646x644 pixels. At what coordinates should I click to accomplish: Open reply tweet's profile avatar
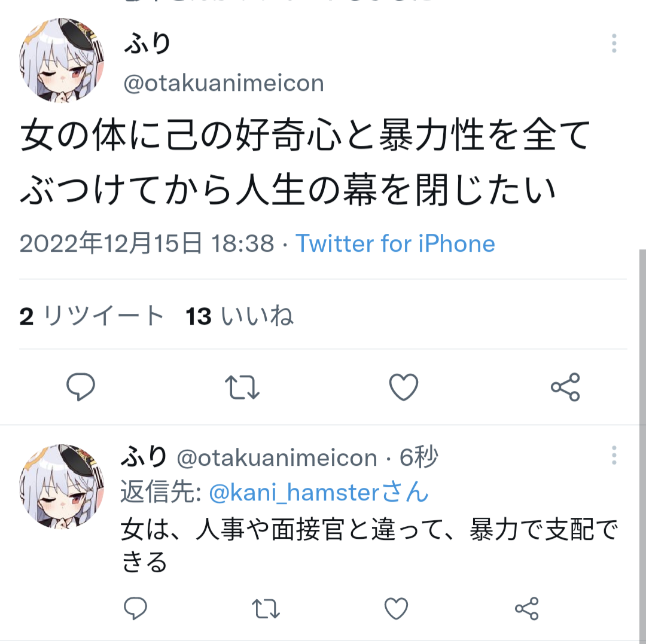[x=62, y=486]
